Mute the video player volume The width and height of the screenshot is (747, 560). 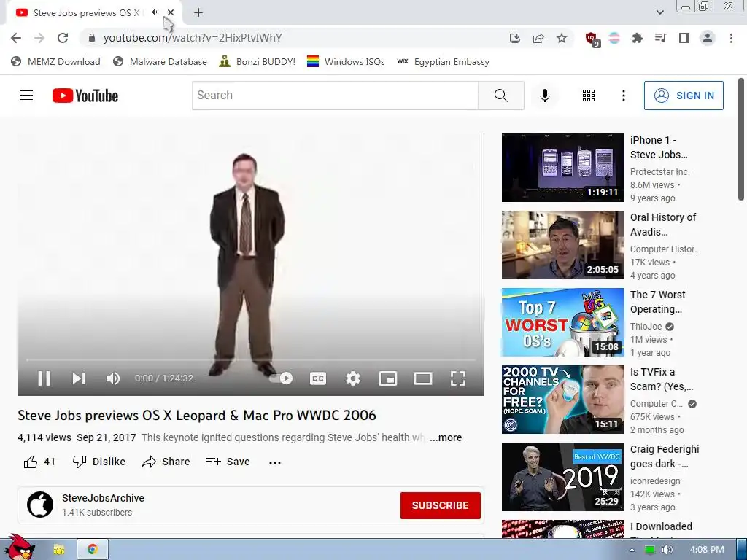click(x=113, y=378)
